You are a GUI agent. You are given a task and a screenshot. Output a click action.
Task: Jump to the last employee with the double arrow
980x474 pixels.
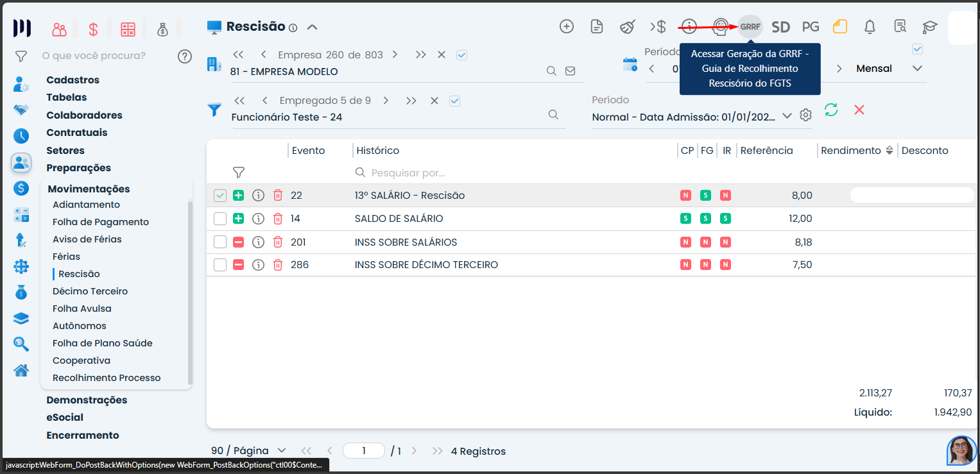point(411,101)
